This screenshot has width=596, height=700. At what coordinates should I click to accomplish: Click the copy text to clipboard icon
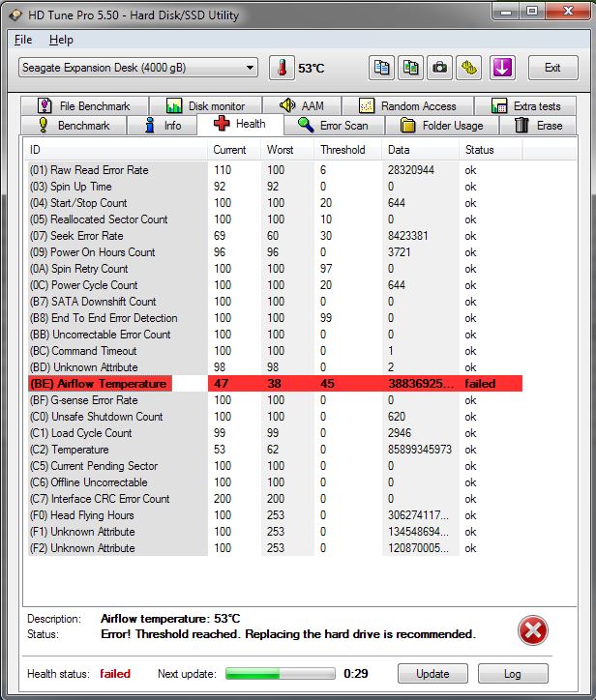point(382,68)
